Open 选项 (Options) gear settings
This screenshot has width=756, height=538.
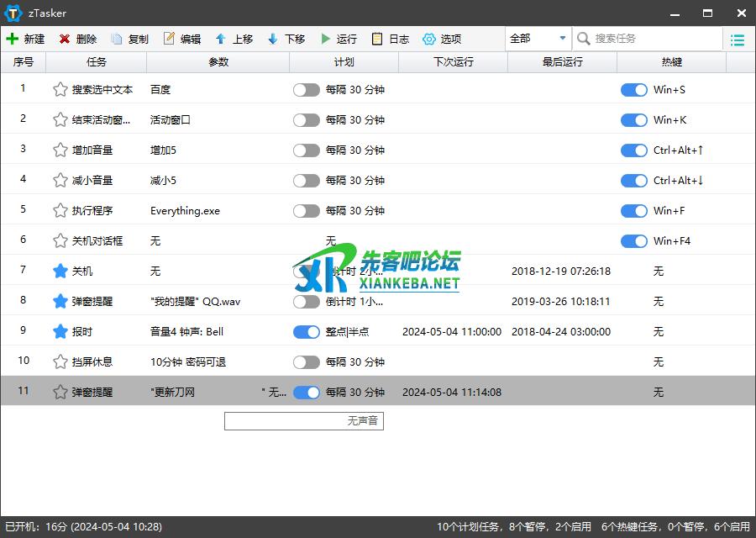pyautogui.click(x=429, y=39)
